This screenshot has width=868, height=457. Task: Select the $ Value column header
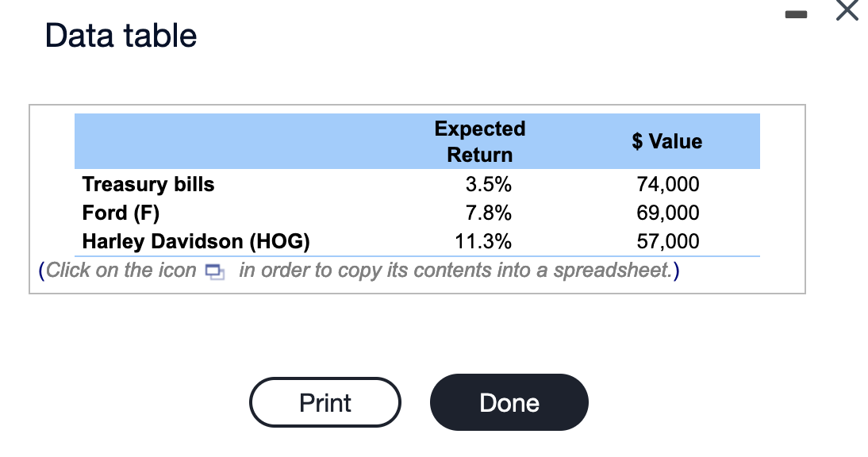[666, 141]
